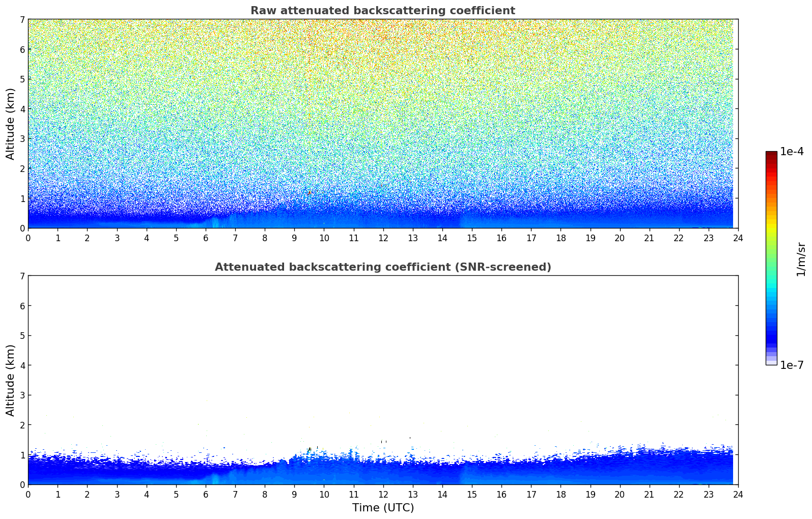Click the "21" time tick under the raw plot
Screen dimensions: 812x519
pos(649,238)
